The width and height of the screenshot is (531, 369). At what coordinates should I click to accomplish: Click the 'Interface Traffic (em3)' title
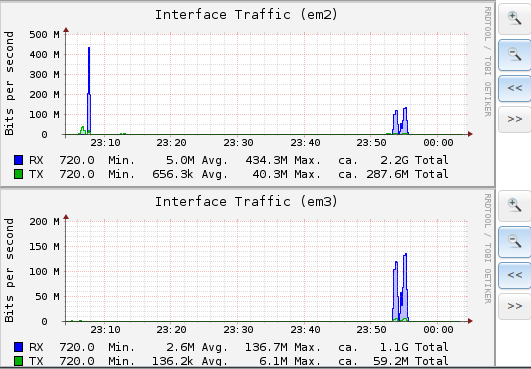(247, 202)
